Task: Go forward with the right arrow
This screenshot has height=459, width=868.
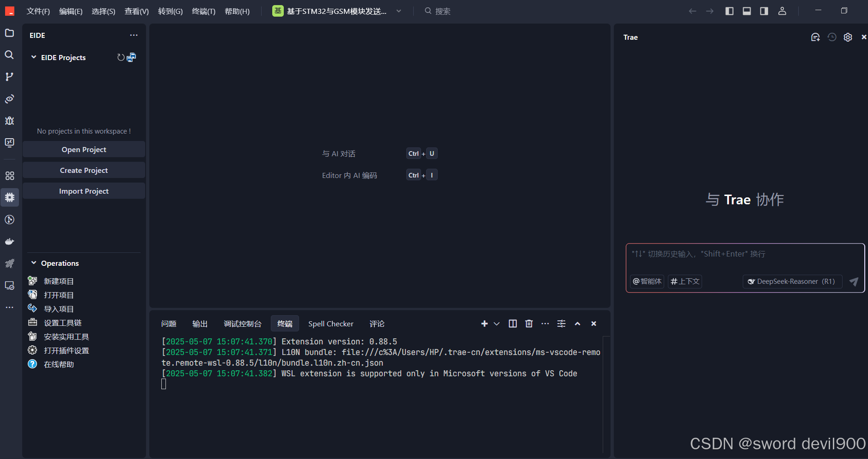Action: (x=709, y=11)
